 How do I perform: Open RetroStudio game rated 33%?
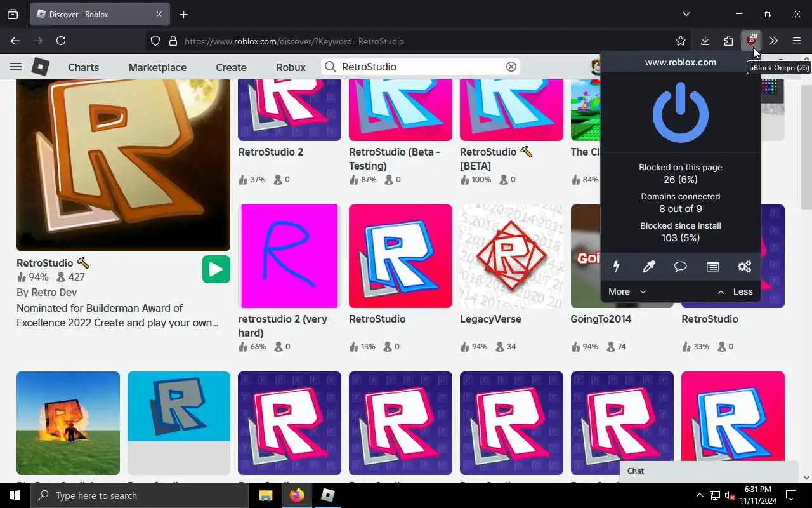coord(709,319)
